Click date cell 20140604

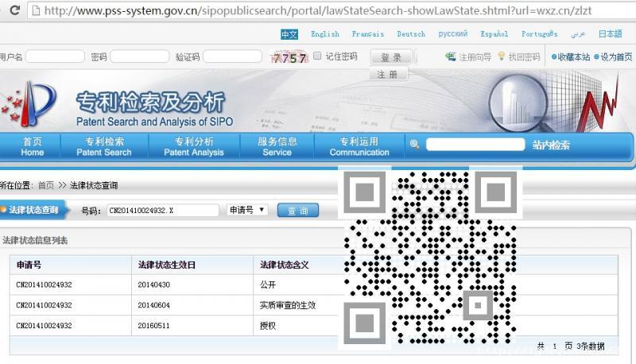coord(153,305)
